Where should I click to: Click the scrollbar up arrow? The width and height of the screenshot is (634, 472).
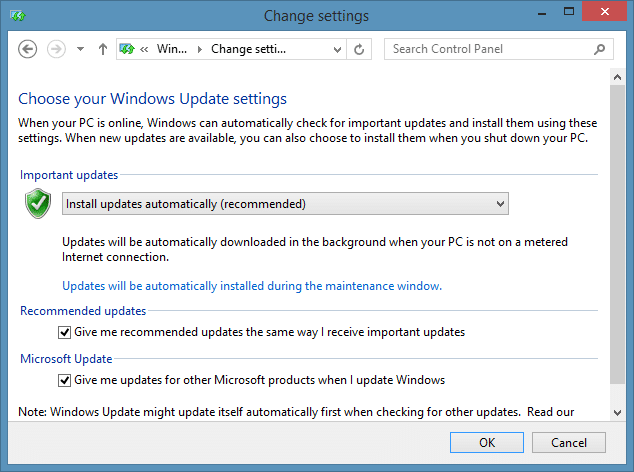(x=617, y=77)
